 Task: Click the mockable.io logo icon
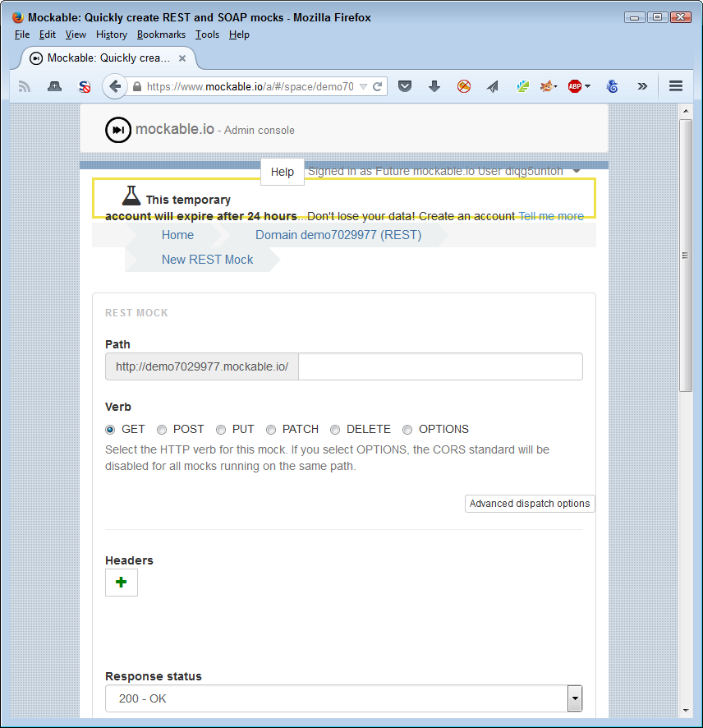(117, 129)
